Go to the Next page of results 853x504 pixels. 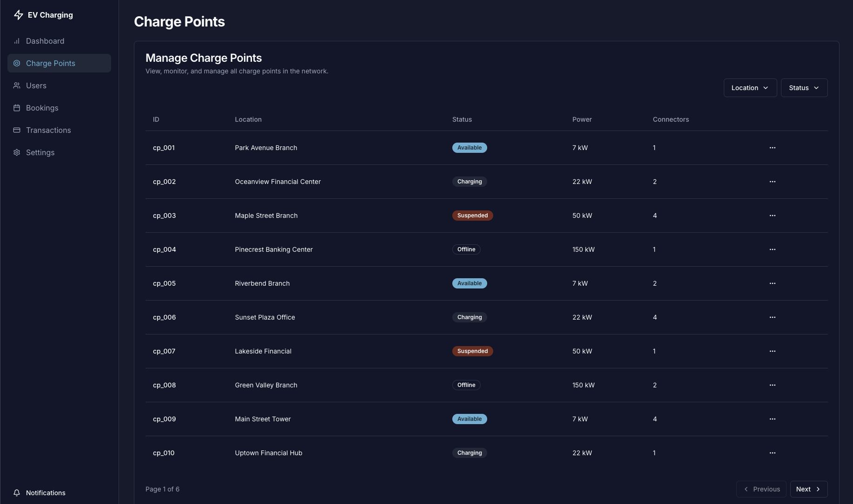coord(808,489)
